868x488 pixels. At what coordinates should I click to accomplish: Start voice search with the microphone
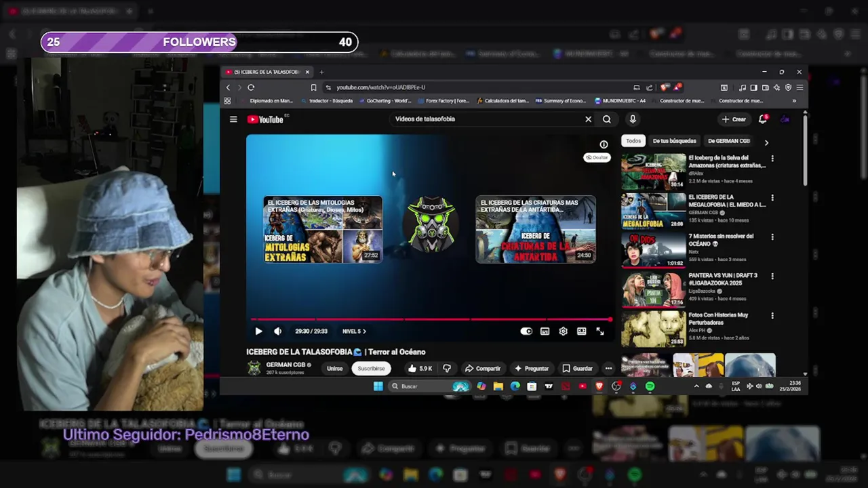coord(633,119)
